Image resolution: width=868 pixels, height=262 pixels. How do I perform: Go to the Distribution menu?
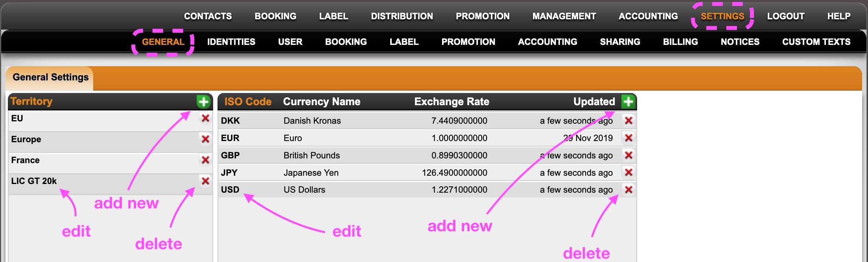[402, 16]
